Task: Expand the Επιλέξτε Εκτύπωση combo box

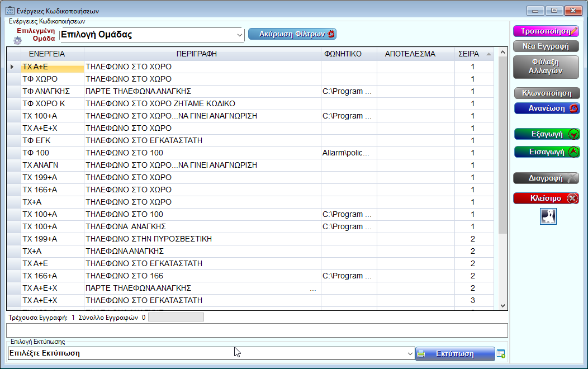Action: tap(410, 353)
